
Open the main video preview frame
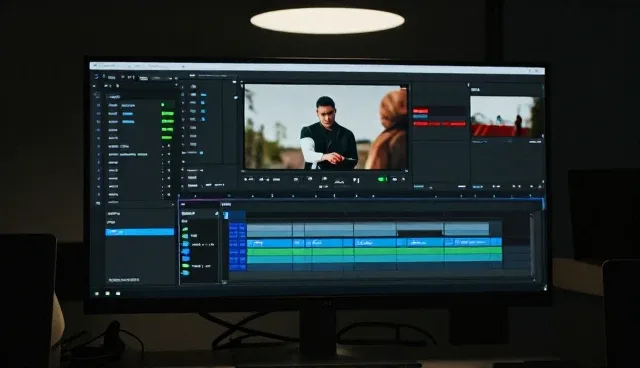pos(326,127)
